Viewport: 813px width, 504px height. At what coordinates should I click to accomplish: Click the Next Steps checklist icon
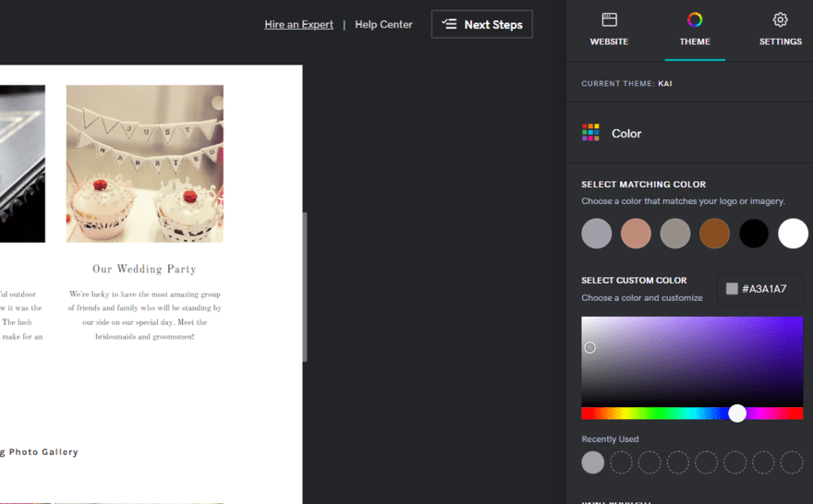coord(449,24)
